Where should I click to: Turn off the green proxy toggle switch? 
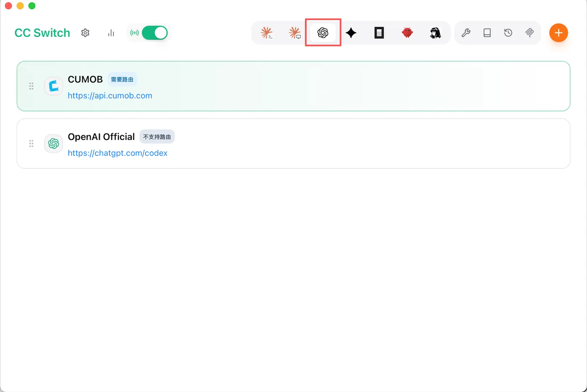[155, 33]
